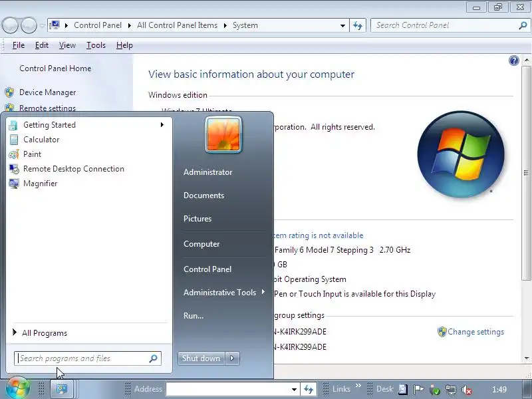The height and width of the screenshot is (399, 532).
Task: Open Device Manager link
Action: pyautogui.click(x=47, y=92)
